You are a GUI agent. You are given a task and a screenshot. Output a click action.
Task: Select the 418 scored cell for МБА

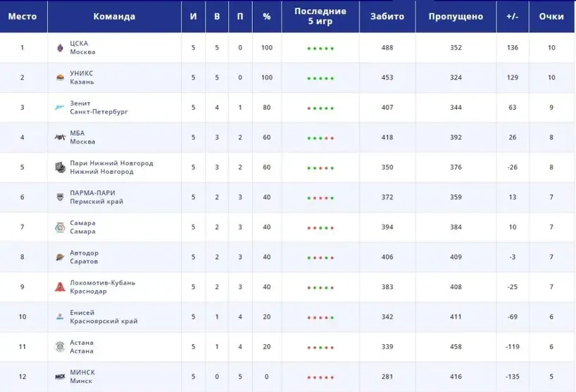387,137
